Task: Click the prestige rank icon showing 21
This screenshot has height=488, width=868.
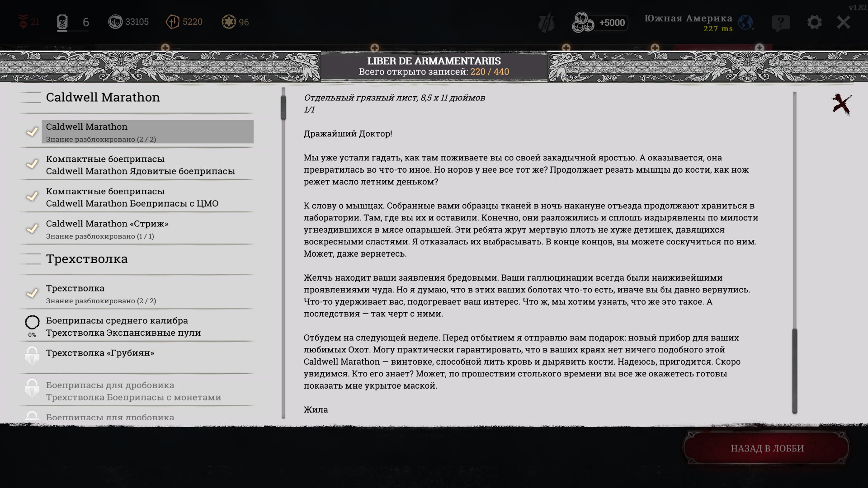Action: coord(23,22)
